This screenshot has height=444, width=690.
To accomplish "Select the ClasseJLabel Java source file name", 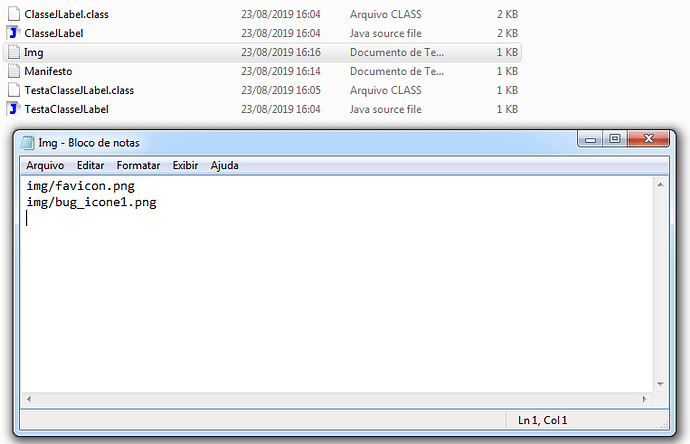I will coord(54,33).
